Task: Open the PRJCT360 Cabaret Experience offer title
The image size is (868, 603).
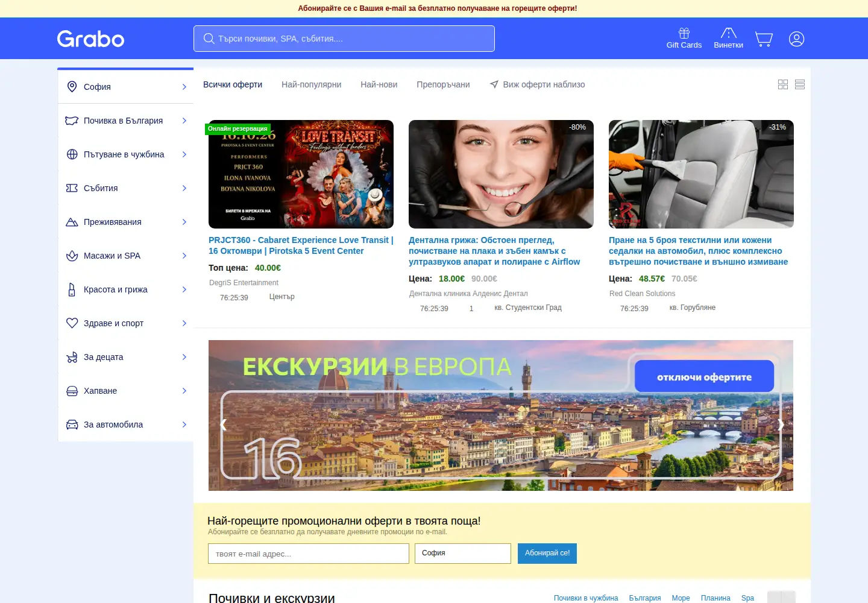Action: 301,245
